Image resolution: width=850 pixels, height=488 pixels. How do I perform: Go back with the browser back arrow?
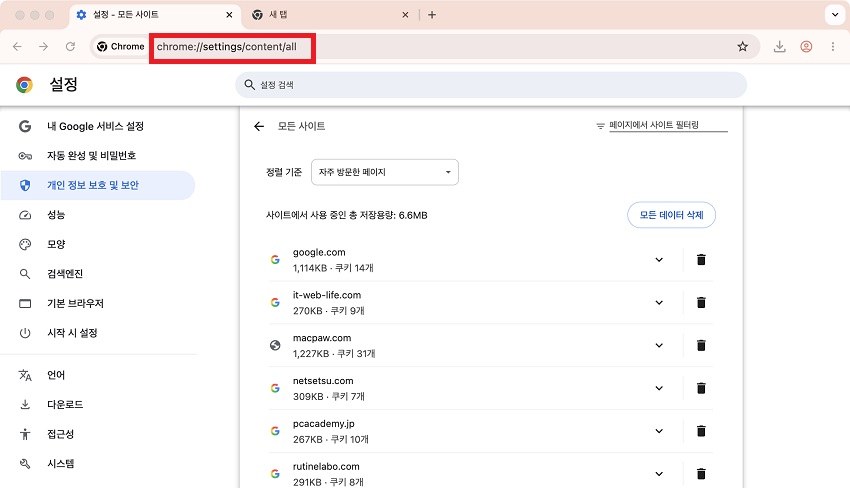coord(17,47)
